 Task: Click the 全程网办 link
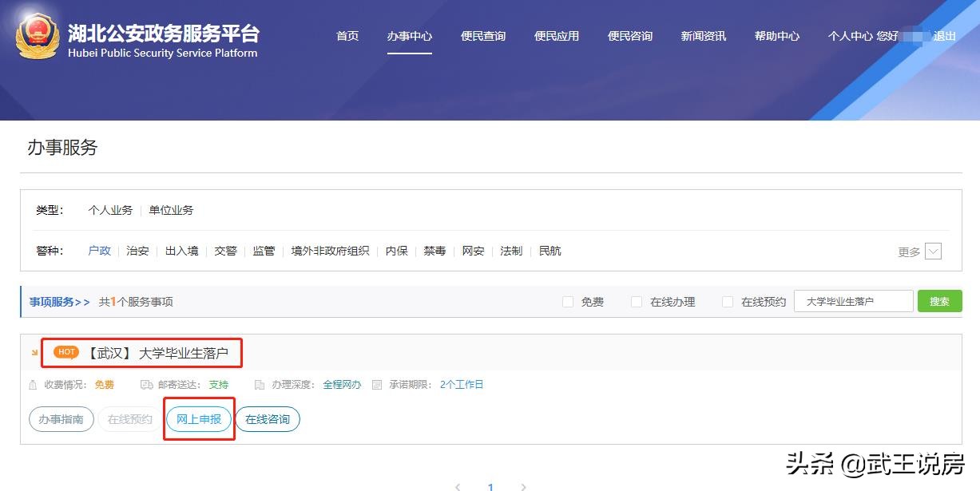(x=341, y=384)
